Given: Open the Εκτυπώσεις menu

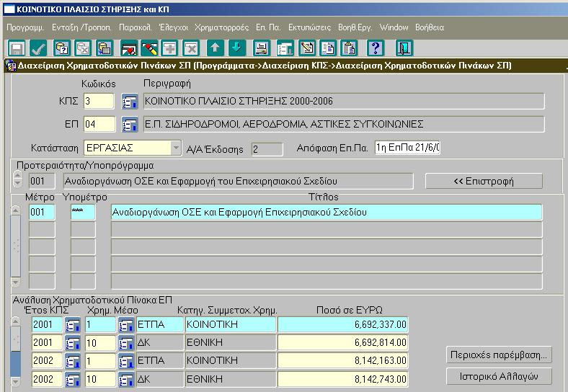Looking at the screenshot, I should click(309, 27).
